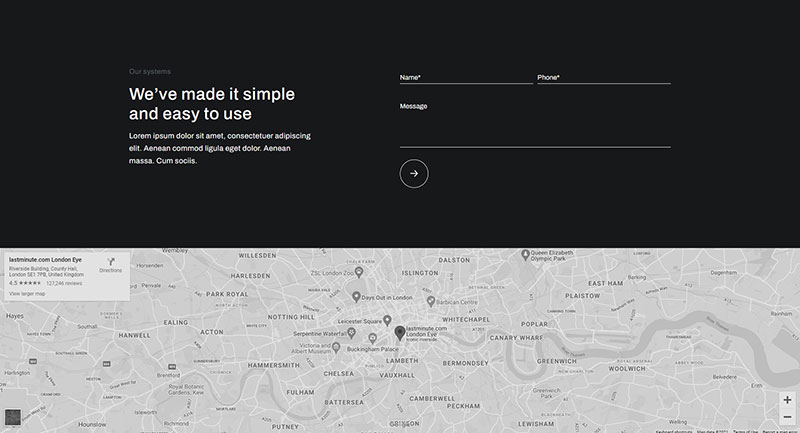
Task: Select the ZSL London Zoo marker
Action: (359, 272)
